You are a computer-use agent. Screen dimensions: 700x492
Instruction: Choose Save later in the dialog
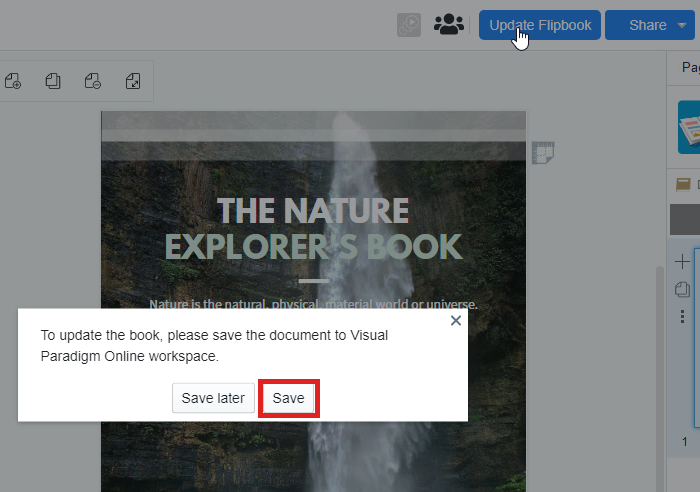click(213, 398)
